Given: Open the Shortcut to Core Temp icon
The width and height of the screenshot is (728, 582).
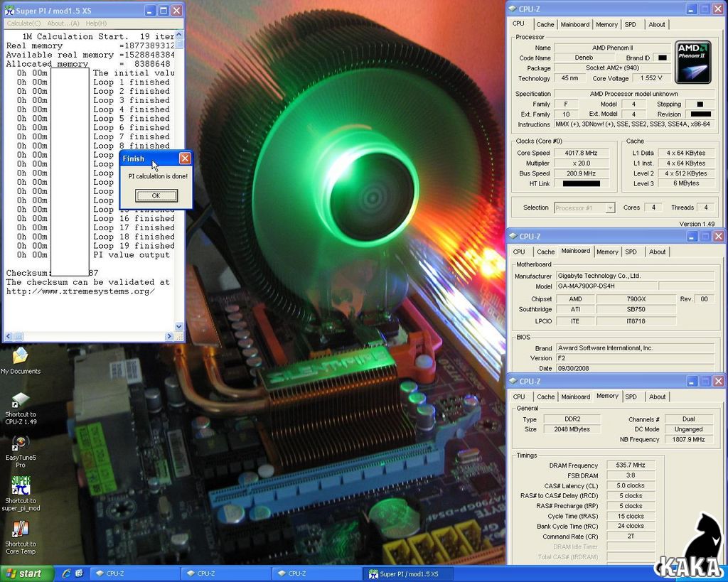Looking at the screenshot, I should point(21,537).
